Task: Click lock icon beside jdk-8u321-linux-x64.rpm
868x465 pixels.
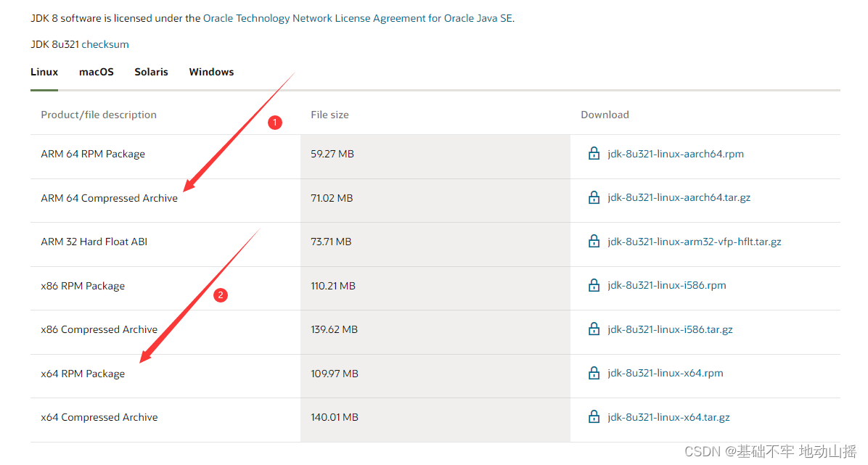Action: pos(594,373)
